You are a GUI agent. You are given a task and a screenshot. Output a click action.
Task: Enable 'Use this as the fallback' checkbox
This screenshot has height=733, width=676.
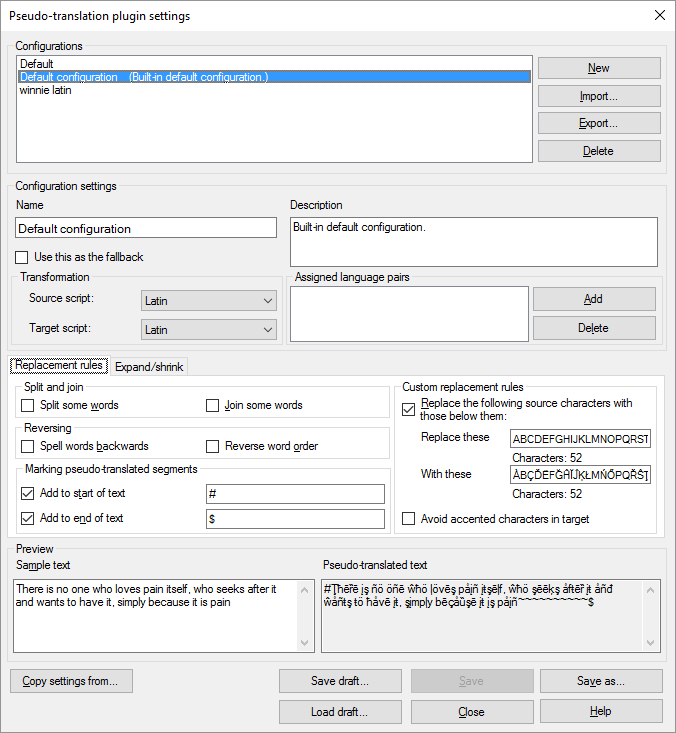coord(23,257)
